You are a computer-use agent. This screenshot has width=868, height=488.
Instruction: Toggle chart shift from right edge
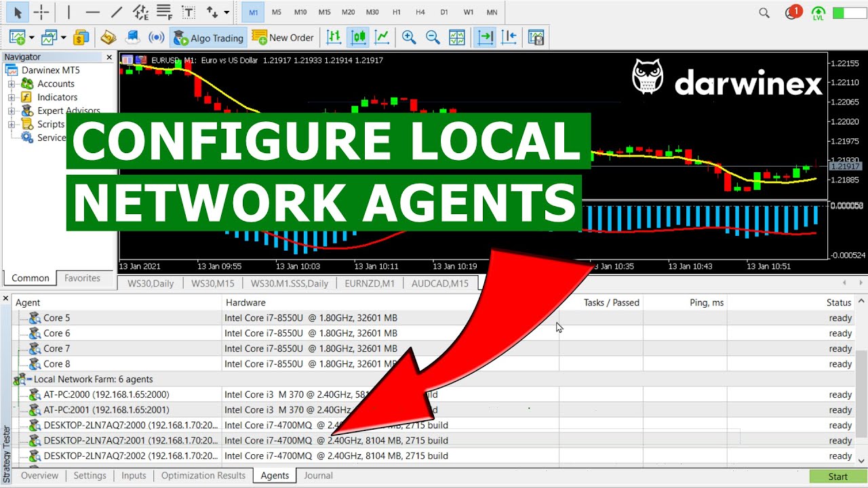click(x=509, y=38)
